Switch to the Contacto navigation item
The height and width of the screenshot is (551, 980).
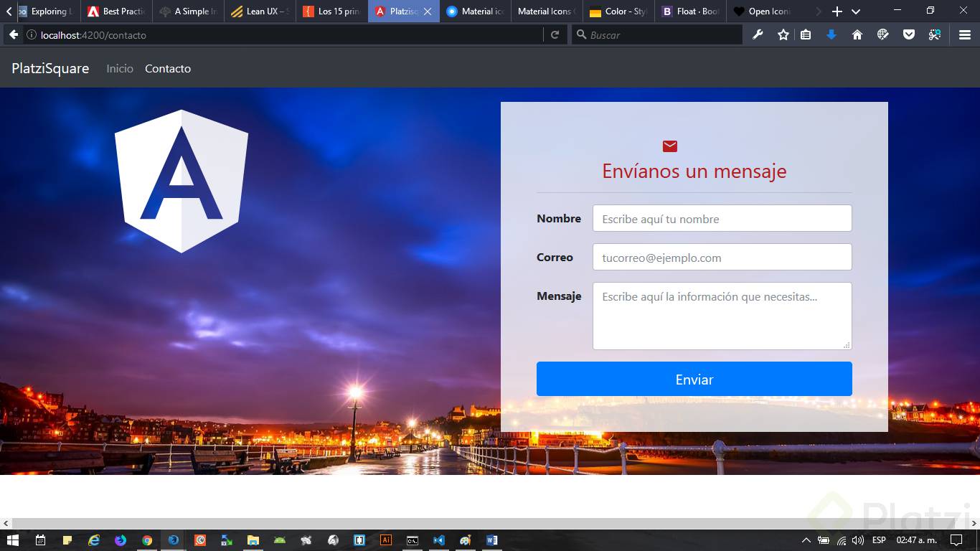[167, 68]
